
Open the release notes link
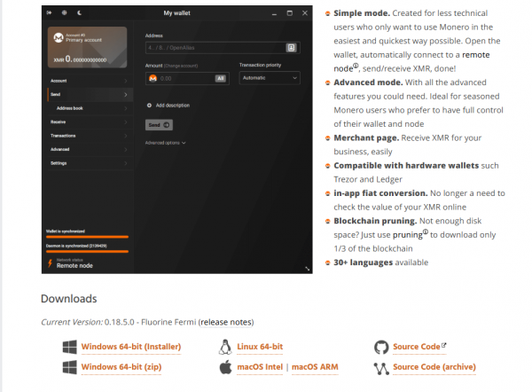click(226, 322)
